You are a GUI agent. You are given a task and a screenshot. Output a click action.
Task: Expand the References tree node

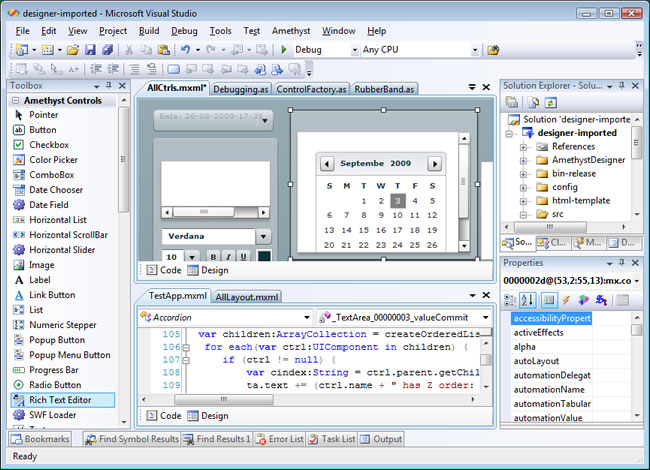[523, 146]
